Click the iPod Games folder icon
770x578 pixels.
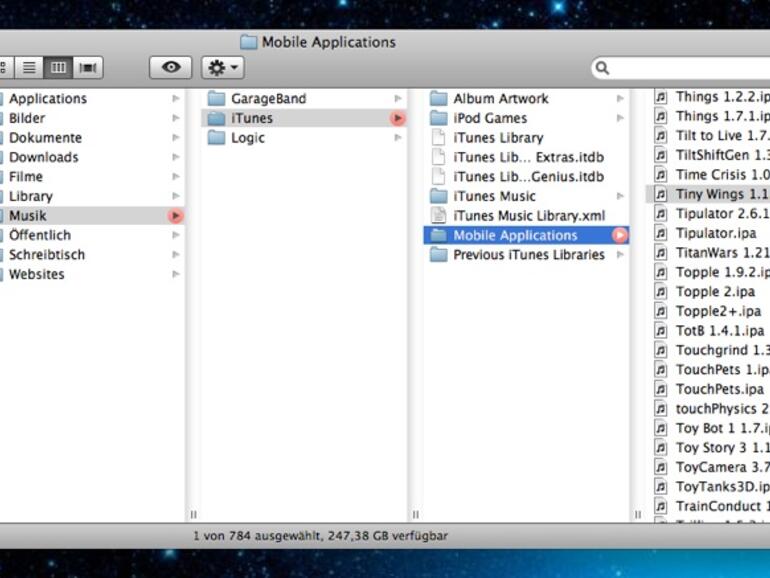[x=439, y=118]
